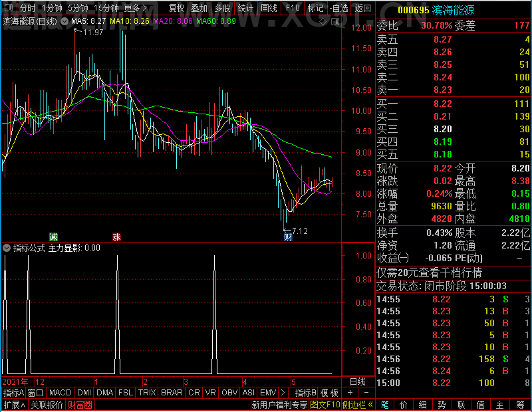
Task: Open the 滨海能源(日线) dropdown arrow
Action: click(65, 21)
